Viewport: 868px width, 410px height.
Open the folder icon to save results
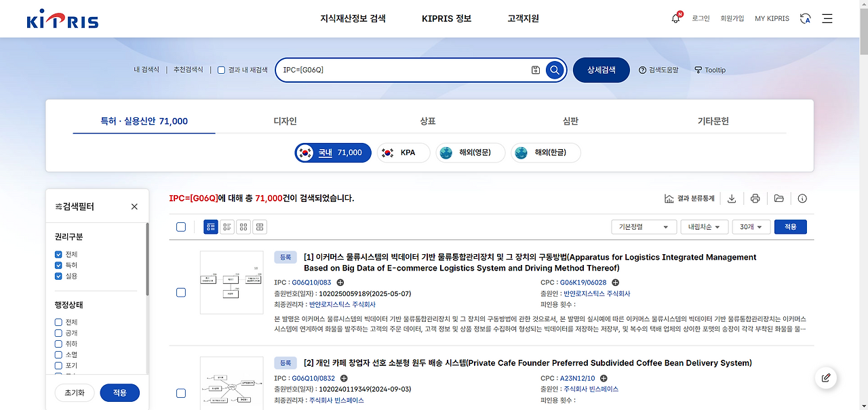point(778,198)
